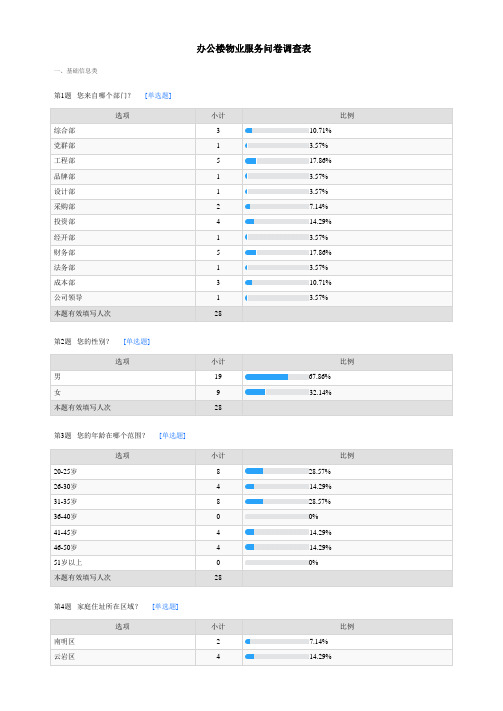
Task: Click the 36-40岁 row with 0%
Action: (251, 516)
